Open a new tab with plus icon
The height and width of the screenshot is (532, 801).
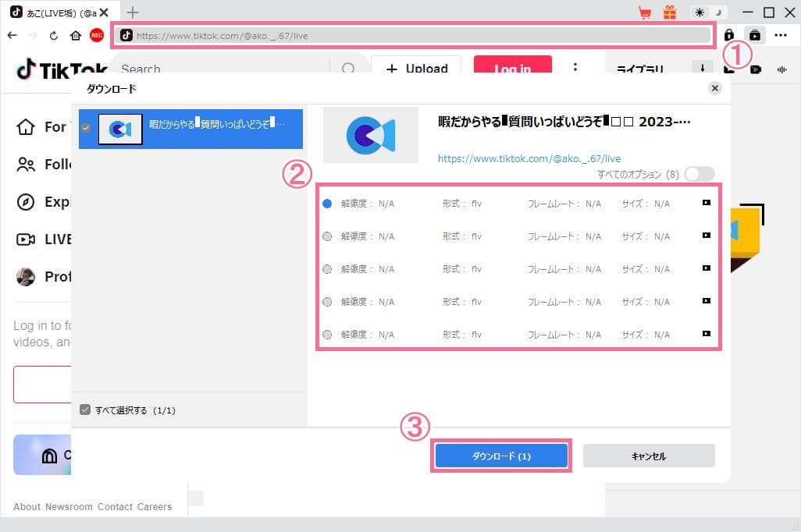tap(132, 12)
